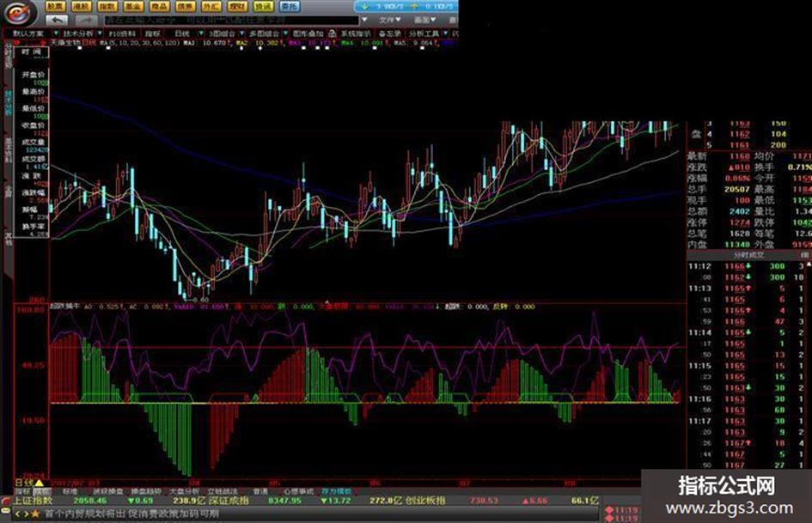
Task: Switch to the highlighted cyan indicator tab
Action: (337, 491)
